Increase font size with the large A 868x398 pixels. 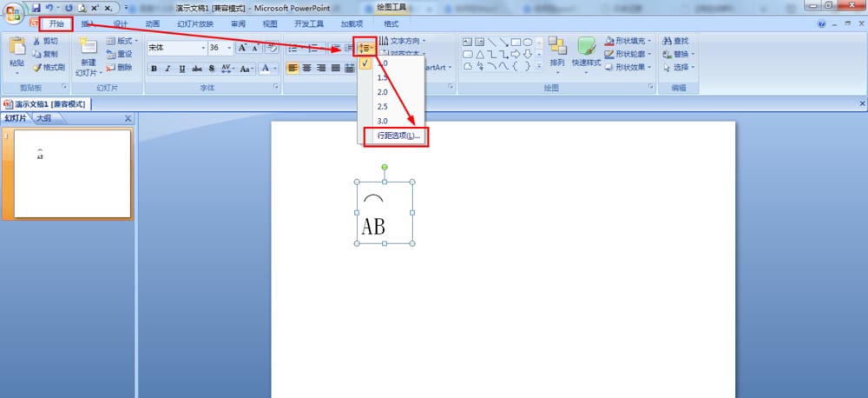(242, 48)
